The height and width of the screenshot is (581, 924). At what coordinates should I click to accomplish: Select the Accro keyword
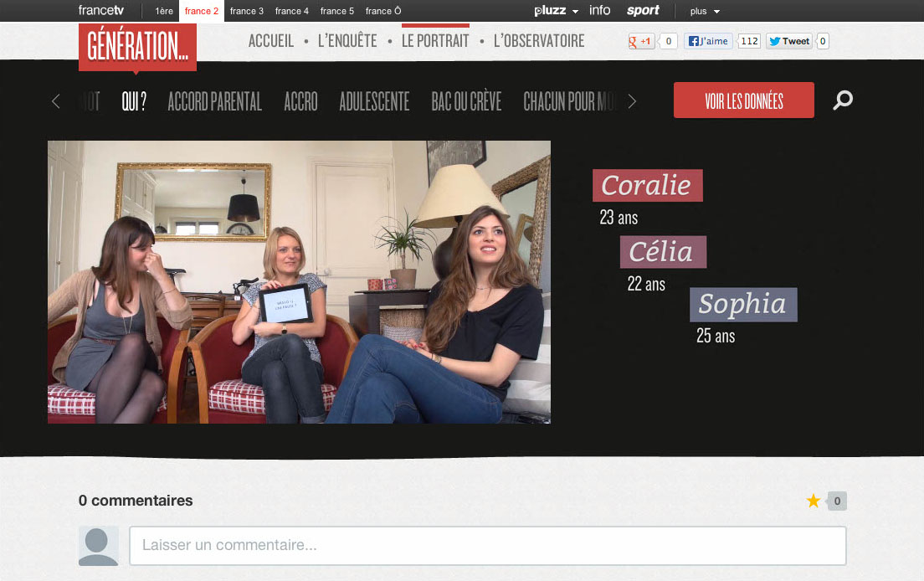click(300, 101)
